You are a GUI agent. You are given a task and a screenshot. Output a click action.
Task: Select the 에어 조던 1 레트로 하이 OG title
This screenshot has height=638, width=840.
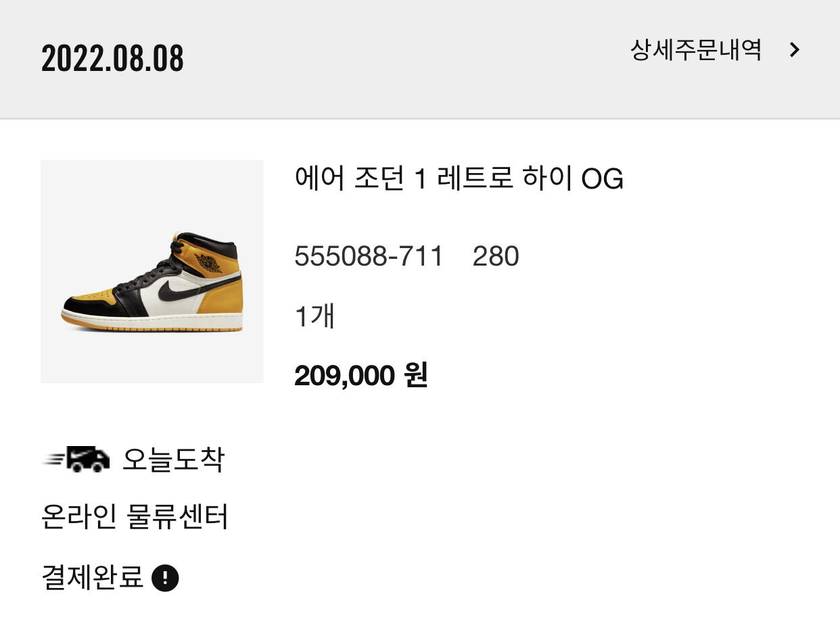(x=459, y=179)
